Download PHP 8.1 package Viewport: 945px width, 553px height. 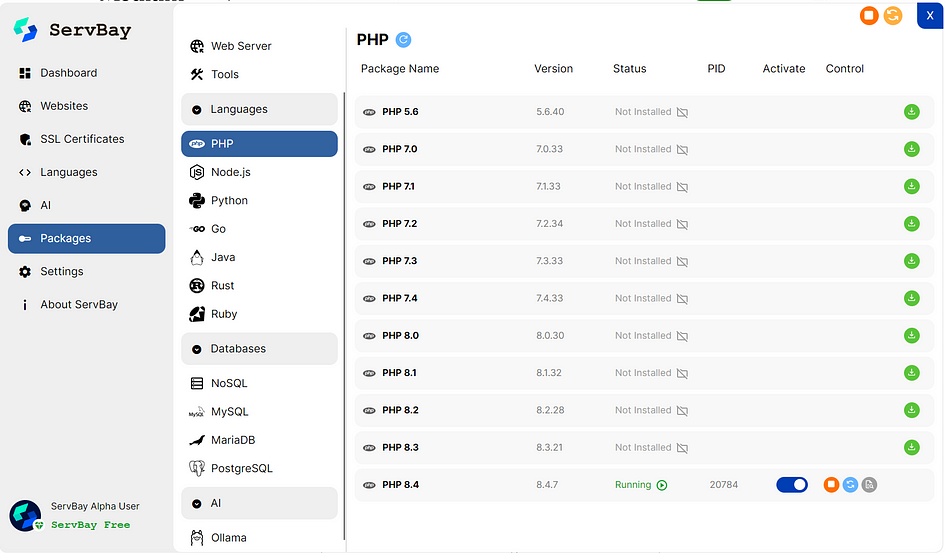[x=911, y=373]
